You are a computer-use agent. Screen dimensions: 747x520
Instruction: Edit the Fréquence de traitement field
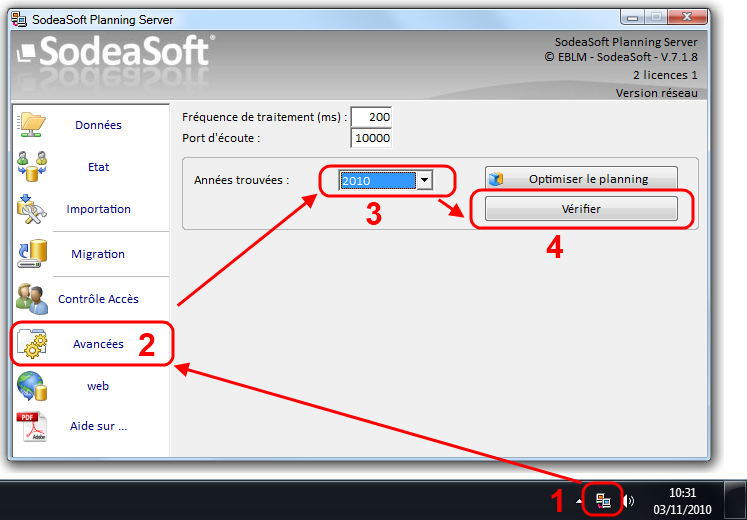(371, 117)
